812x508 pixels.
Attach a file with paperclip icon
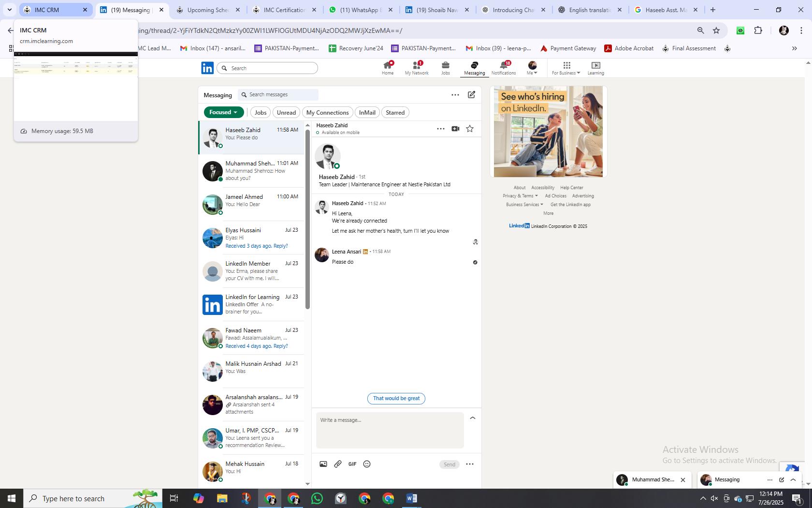click(338, 464)
